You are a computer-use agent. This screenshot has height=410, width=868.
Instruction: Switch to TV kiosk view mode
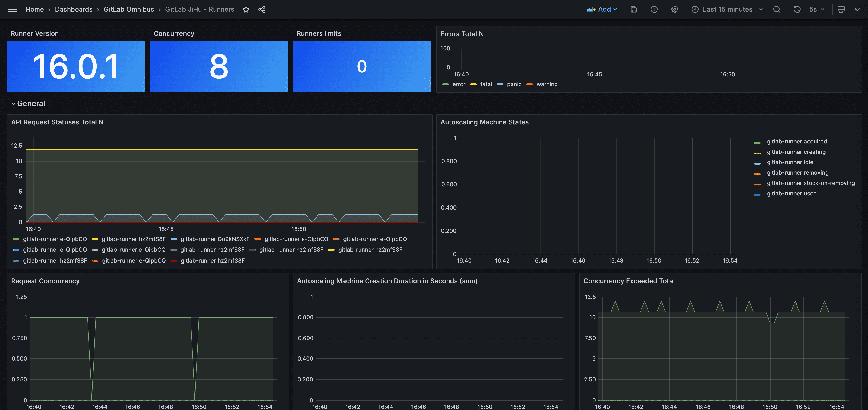coord(841,10)
